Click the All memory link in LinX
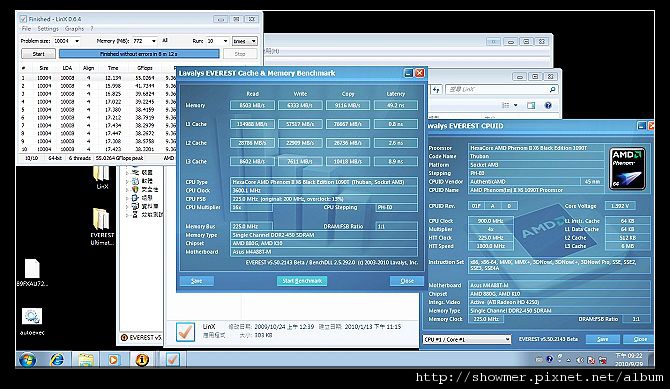The width and height of the screenshot is (670, 389). (165, 41)
